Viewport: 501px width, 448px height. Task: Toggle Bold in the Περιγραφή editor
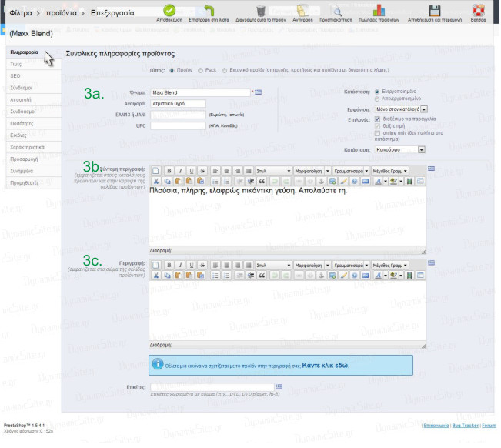click(x=169, y=266)
